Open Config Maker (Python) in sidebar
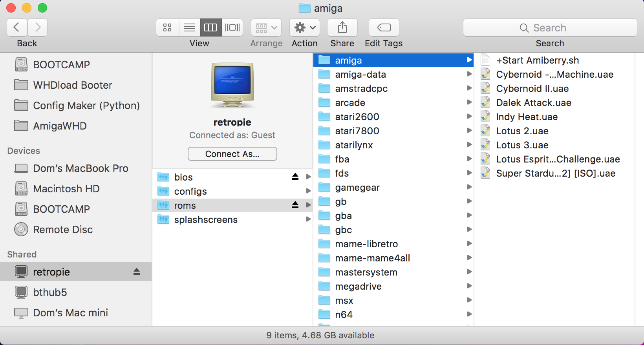644x345 pixels. pos(76,105)
